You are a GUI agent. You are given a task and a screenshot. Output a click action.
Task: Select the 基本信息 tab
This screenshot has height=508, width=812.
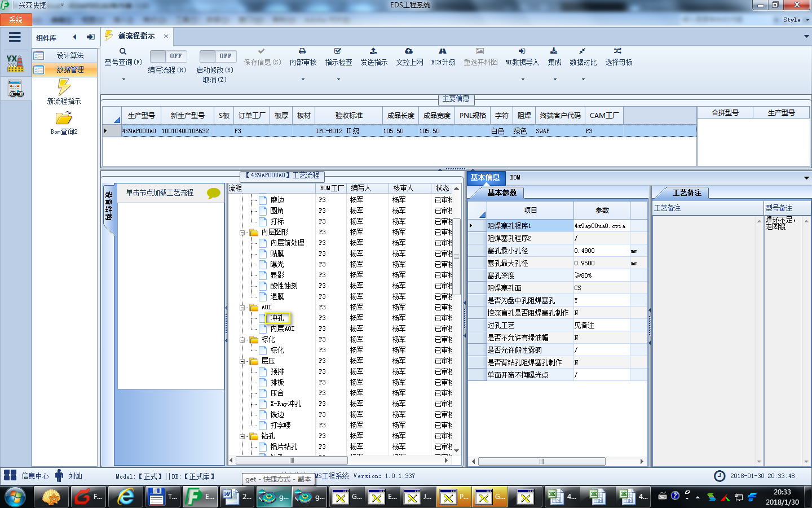click(x=485, y=177)
